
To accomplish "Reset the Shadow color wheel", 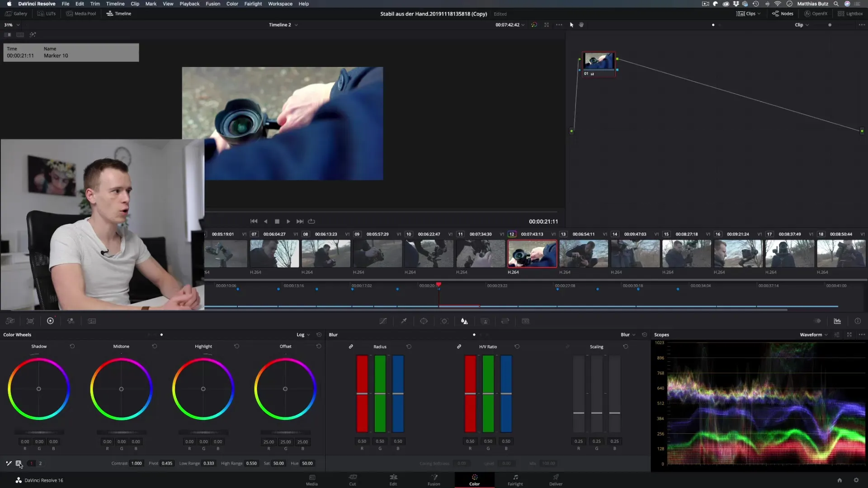I will (x=72, y=346).
